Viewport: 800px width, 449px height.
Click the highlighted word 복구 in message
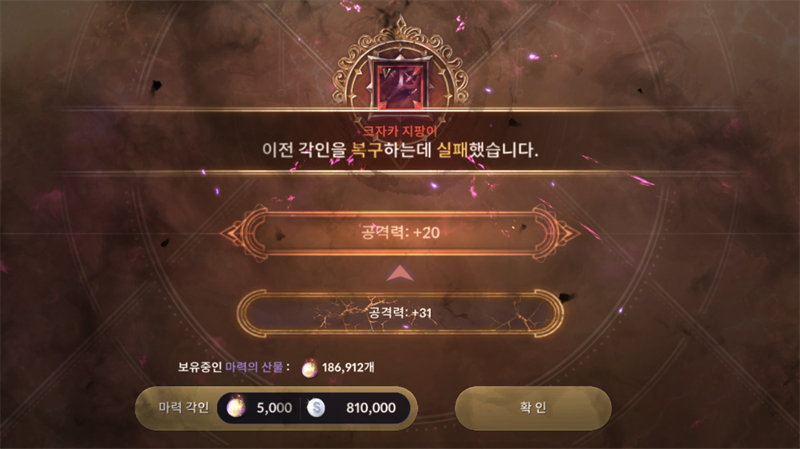367,150
